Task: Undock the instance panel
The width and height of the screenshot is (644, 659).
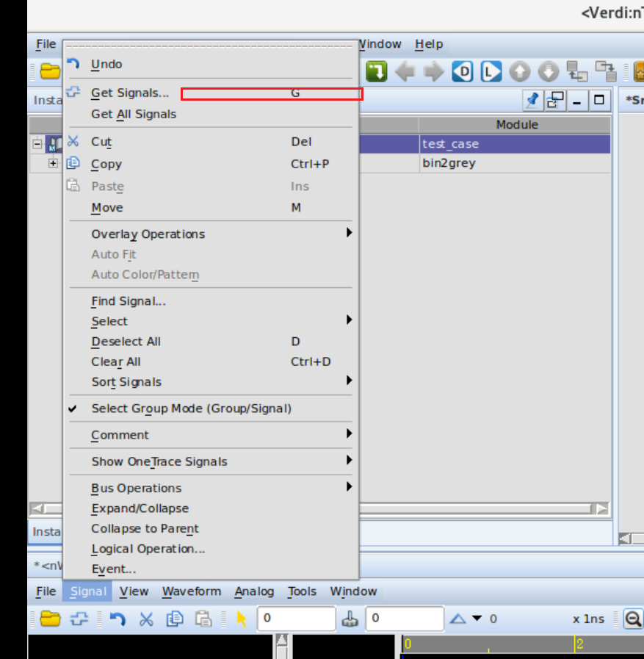Action: [x=555, y=101]
